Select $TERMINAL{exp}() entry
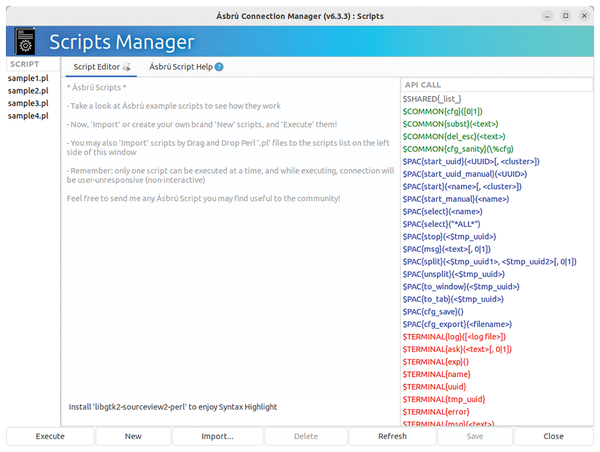The width and height of the screenshot is (600, 452). click(436, 362)
